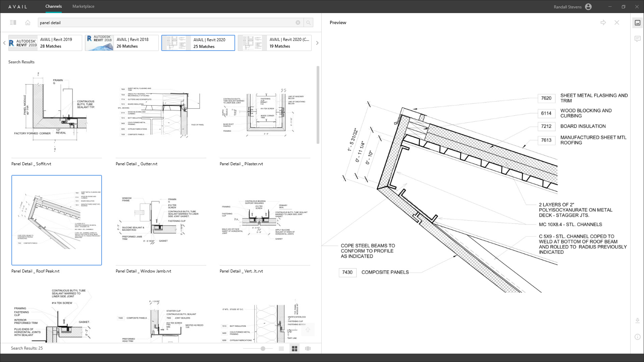Adjust the thumbnail size slider
This screenshot has width=644, height=362.
263,349
